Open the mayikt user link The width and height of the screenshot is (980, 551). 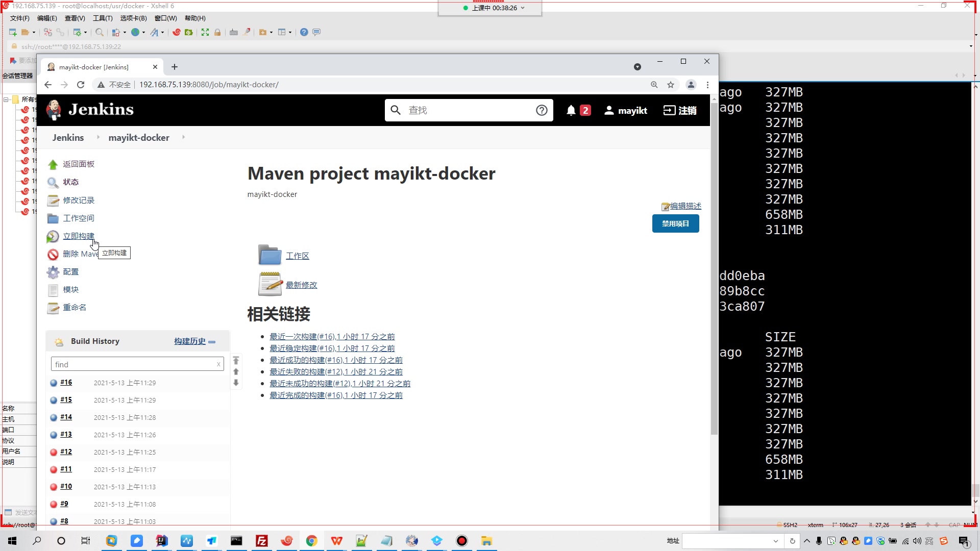coord(626,110)
